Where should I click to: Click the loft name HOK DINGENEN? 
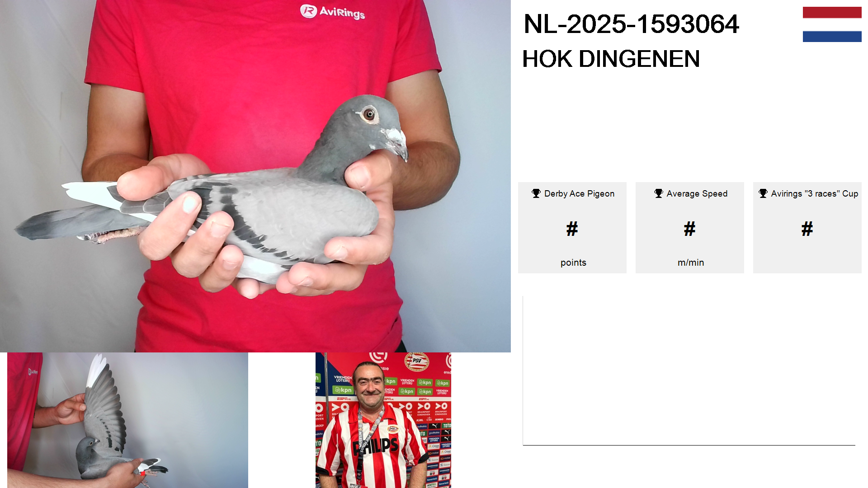(611, 59)
